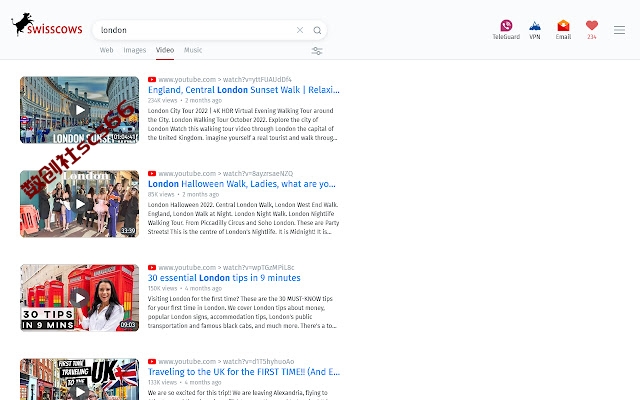The width and height of the screenshot is (640, 400).
Task: Switch to the Images tab
Action: pos(135,50)
